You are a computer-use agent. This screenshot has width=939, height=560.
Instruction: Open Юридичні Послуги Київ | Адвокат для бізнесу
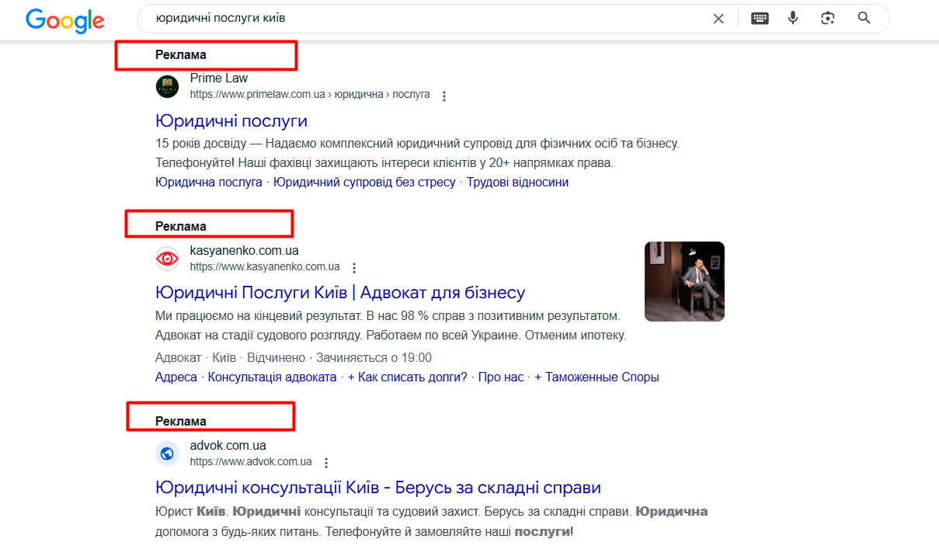[x=340, y=293]
